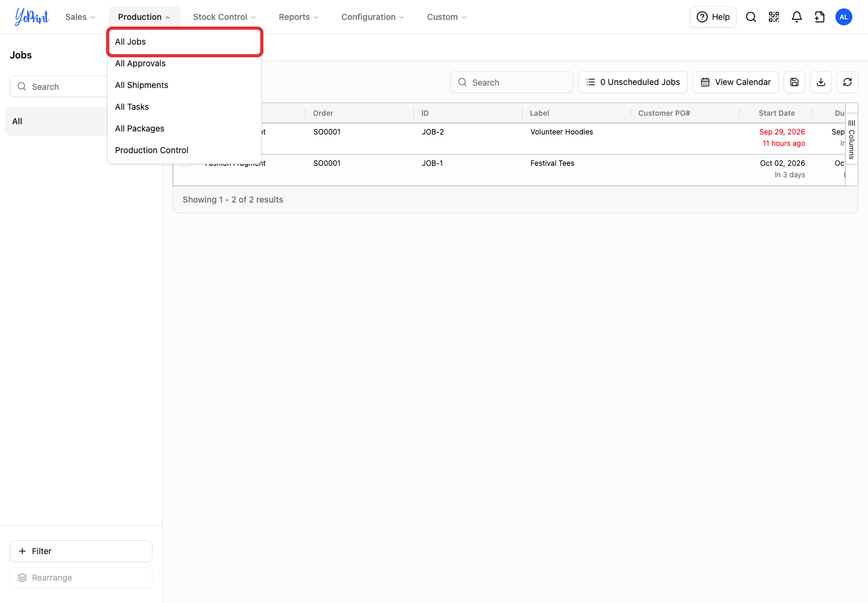Select All Shipments menu entry
868x603 pixels.
pyautogui.click(x=184, y=85)
